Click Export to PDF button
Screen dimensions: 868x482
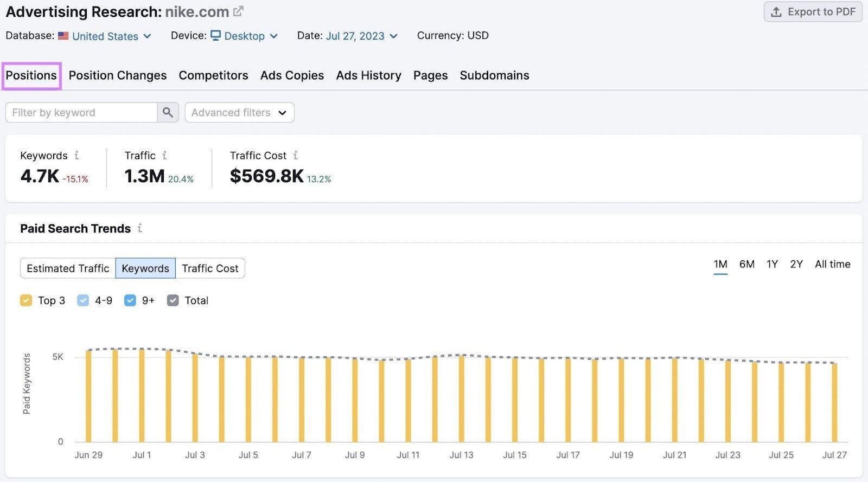[x=813, y=12]
